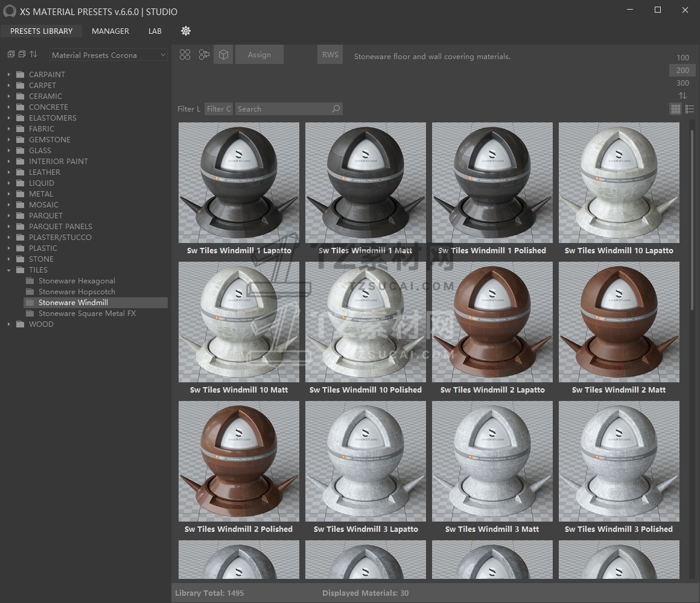Switch to LAB tab

(x=155, y=31)
